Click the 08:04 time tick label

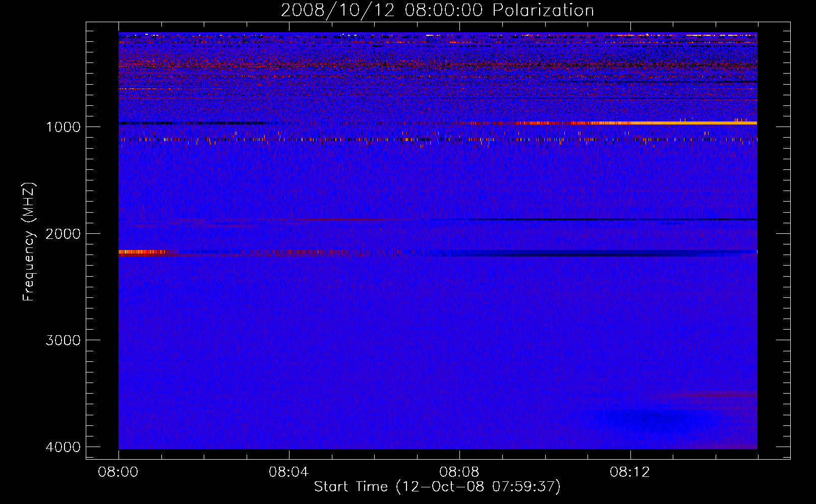coord(289,472)
